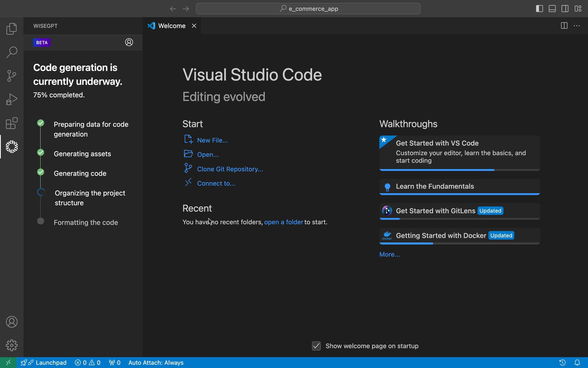588x368 pixels.
Task: Click the Updated badge on GitLens
Action: [x=490, y=211]
